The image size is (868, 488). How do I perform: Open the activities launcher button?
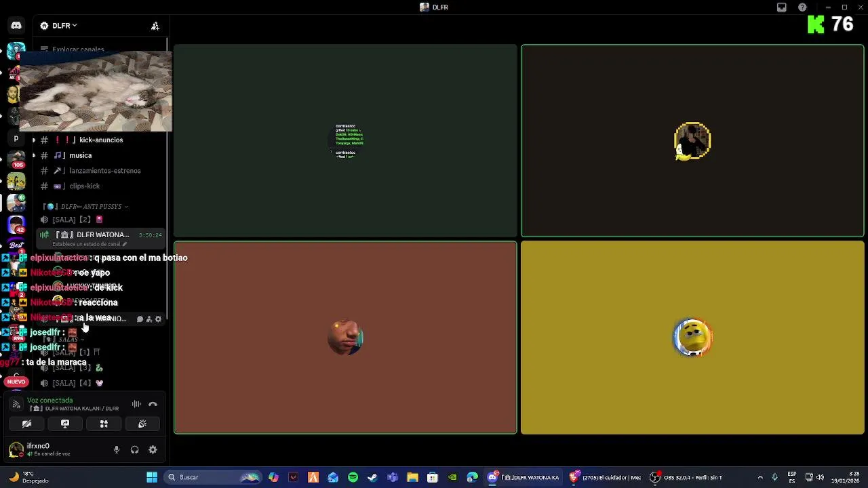point(104,424)
